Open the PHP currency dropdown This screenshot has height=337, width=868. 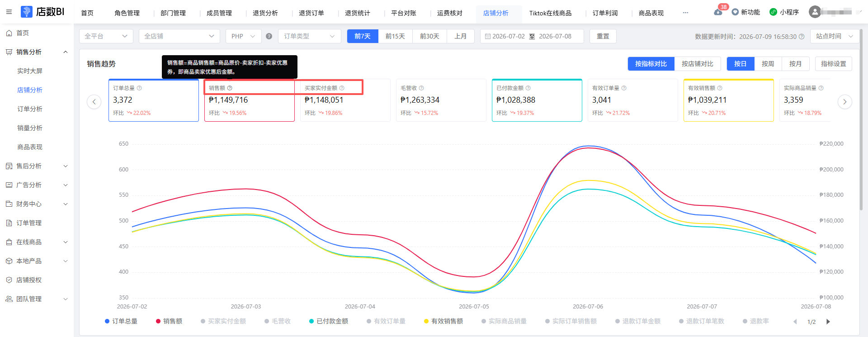click(x=244, y=36)
